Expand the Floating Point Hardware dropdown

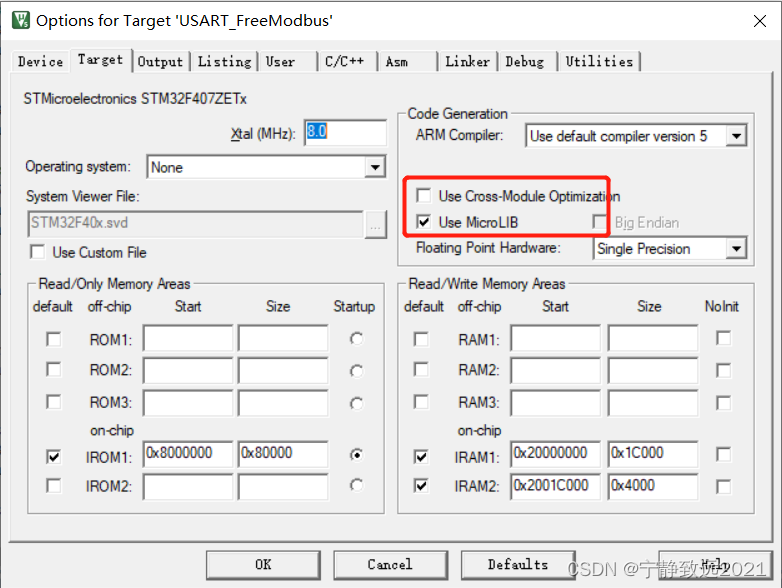pos(736,248)
